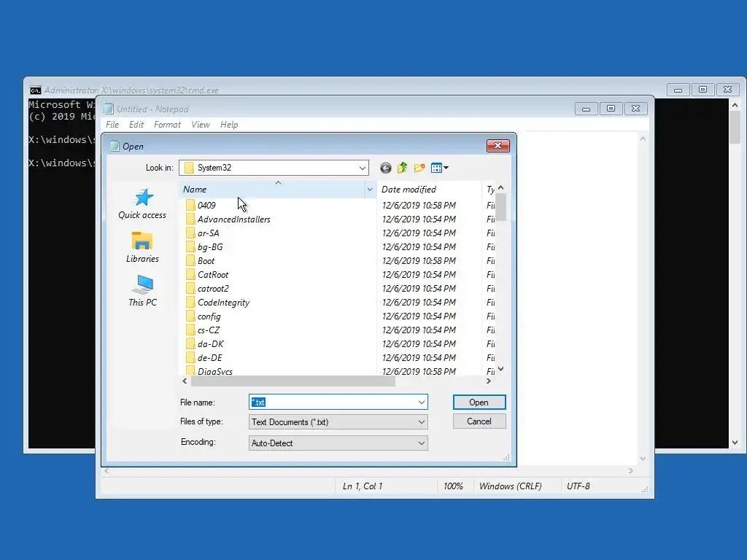
Task: Open the View Menu icon dropdown
Action: point(439,168)
